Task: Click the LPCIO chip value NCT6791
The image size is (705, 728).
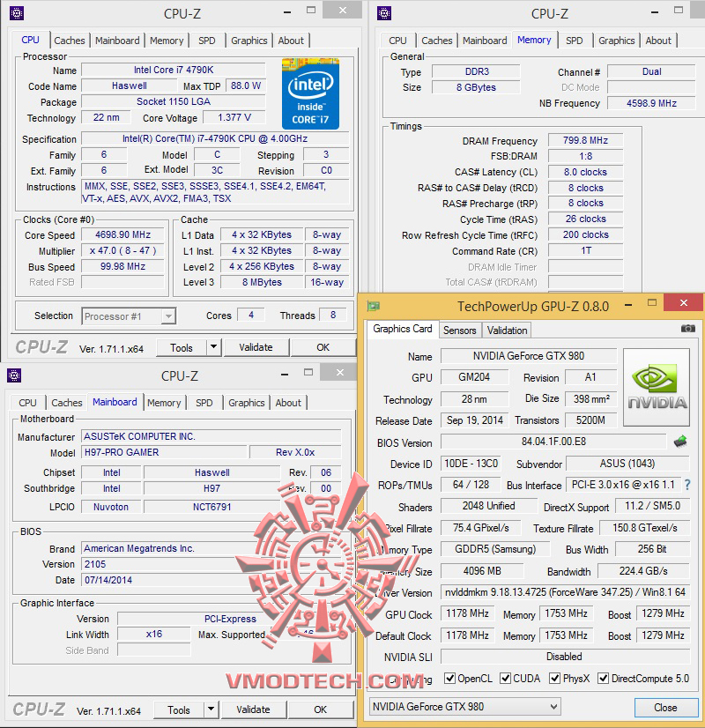Action: click(211, 507)
